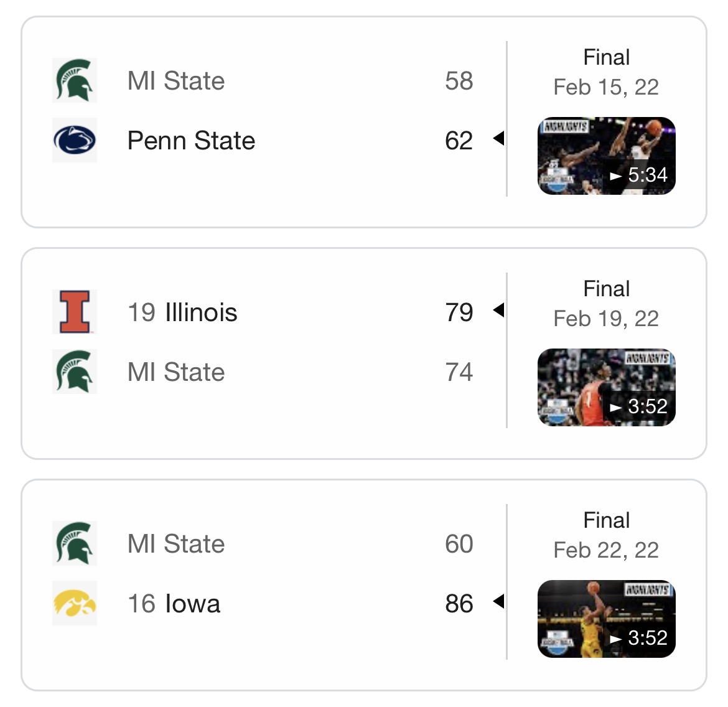
Task: Click MI State logo in Illinois game
Action: click(75, 372)
